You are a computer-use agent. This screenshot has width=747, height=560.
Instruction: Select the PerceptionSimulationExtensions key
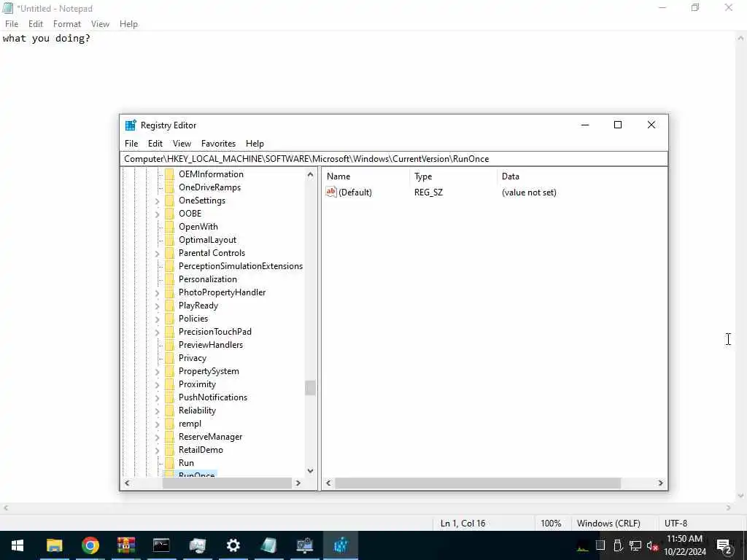[x=241, y=266]
